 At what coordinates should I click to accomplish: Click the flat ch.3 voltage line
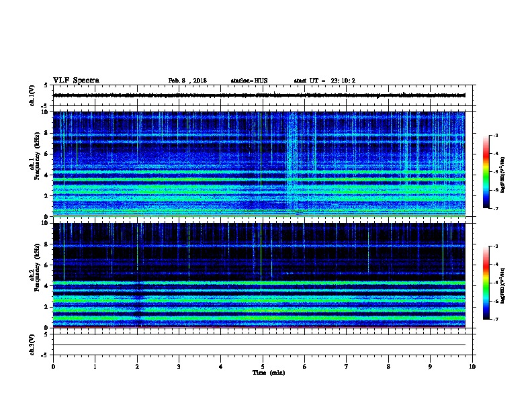click(259, 345)
